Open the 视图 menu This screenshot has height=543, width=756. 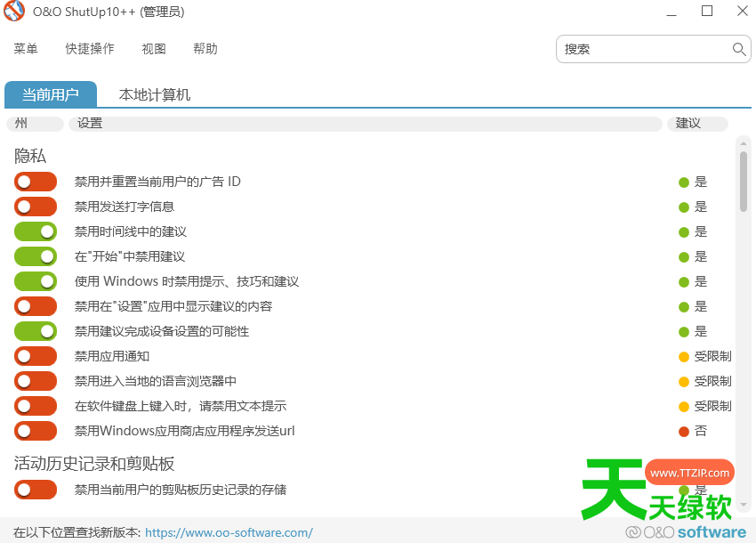pos(154,49)
